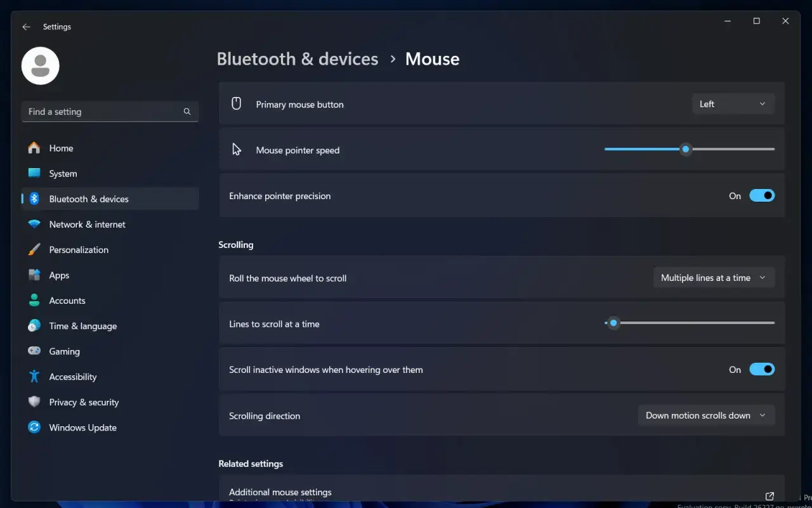This screenshot has width=812, height=508.
Task: Click the search magnifier icon
Action: coord(187,112)
